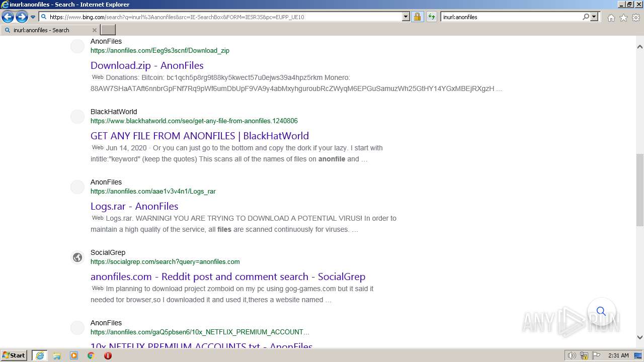Open the SocialGrep Reddit search result title

pyautogui.click(x=228, y=277)
